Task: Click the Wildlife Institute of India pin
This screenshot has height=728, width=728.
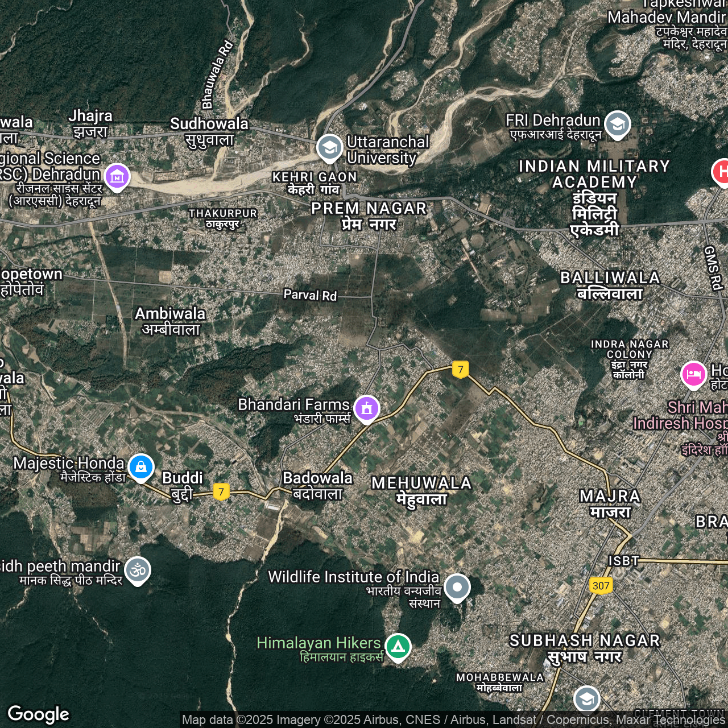Action: (x=457, y=587)
